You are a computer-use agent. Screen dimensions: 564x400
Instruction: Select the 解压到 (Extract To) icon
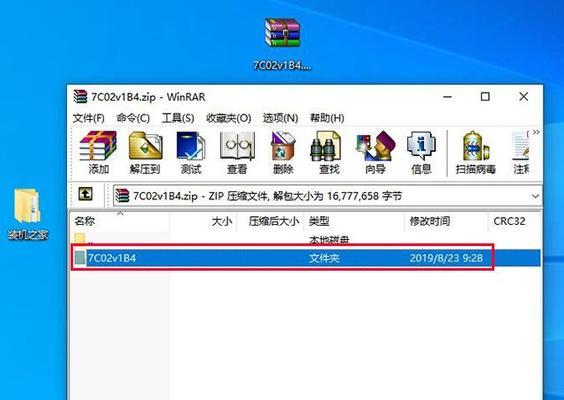tap(145, 153)
